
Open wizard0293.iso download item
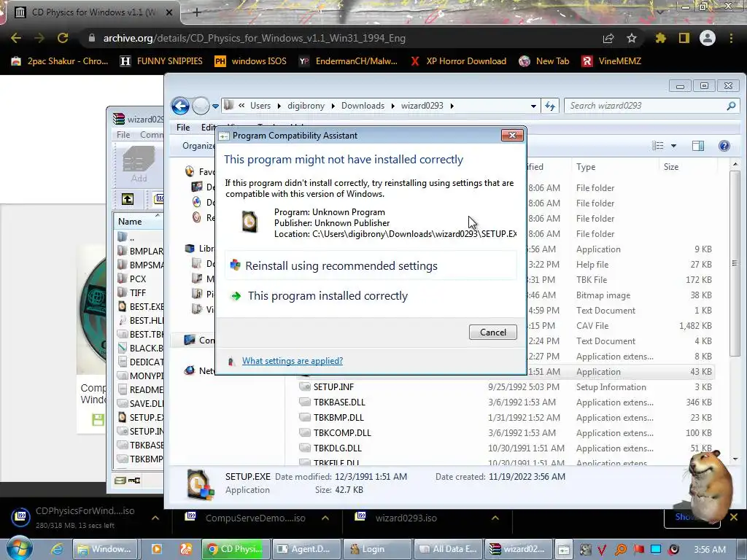click(x=406, y=518)
